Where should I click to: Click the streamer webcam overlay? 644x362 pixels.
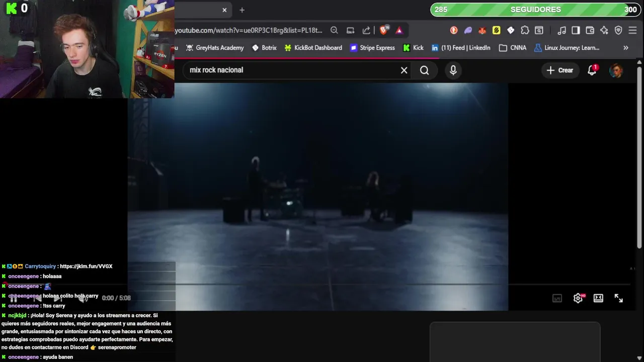87,49
